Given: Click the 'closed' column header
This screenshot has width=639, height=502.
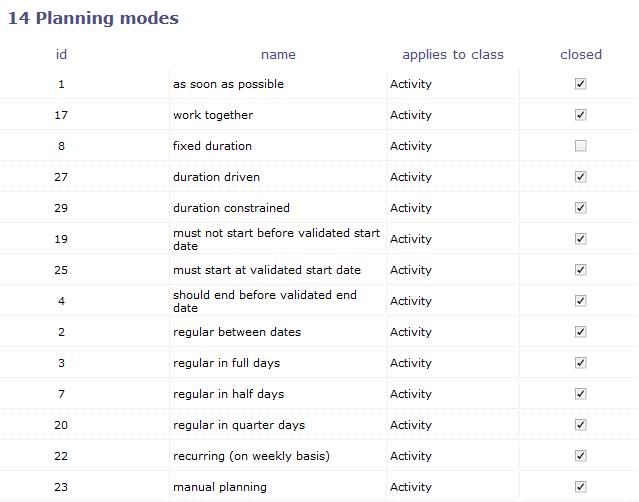Looking at the screenshot, I should pyautogui.click(x=580, y=54).
